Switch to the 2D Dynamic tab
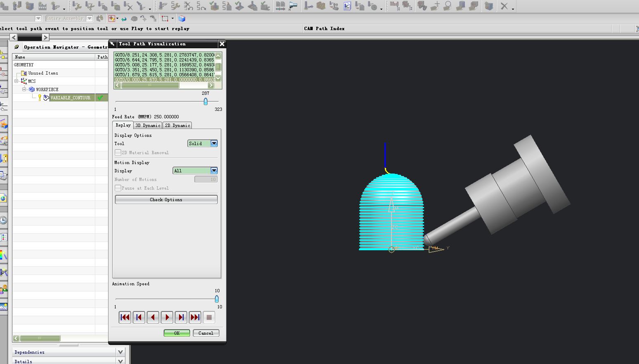Viewport: 639px width, 364px height. tap(177, 125)
